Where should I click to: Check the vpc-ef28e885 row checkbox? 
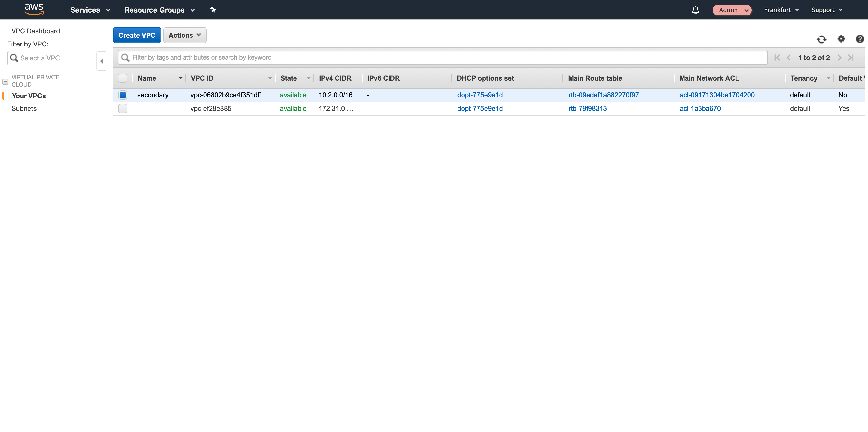pyautogui.click(x=123, y=109)
